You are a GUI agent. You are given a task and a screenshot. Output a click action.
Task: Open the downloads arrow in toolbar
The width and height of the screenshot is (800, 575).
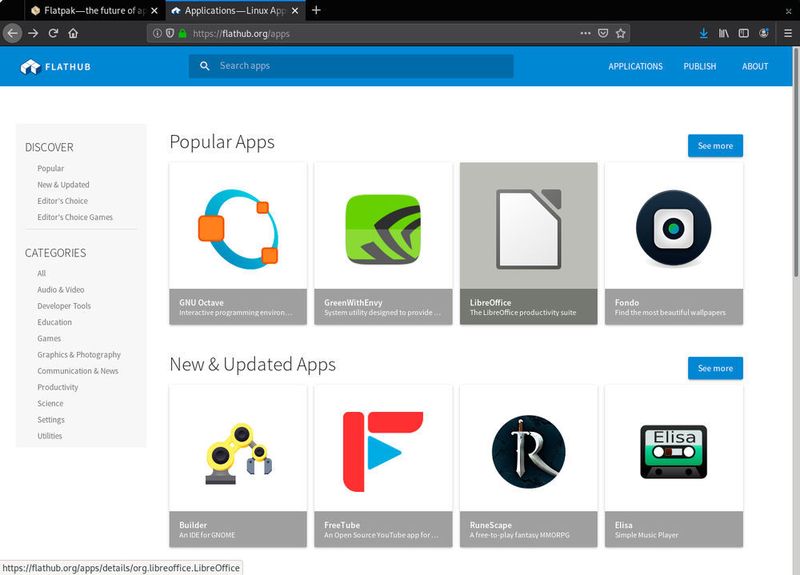click(704, 34)
